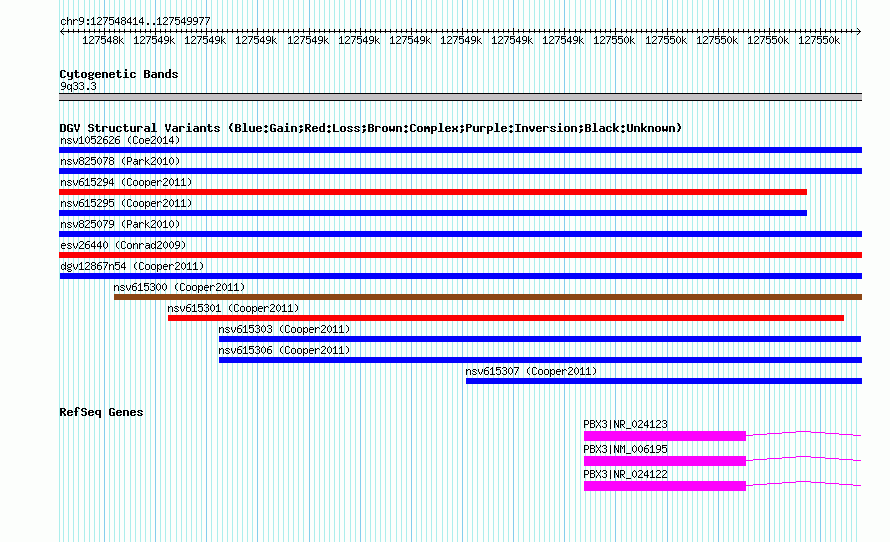890x542 pixels.
Task: Select the nsv1052626 (Coe2014) variant label
Action: [120, 140]
